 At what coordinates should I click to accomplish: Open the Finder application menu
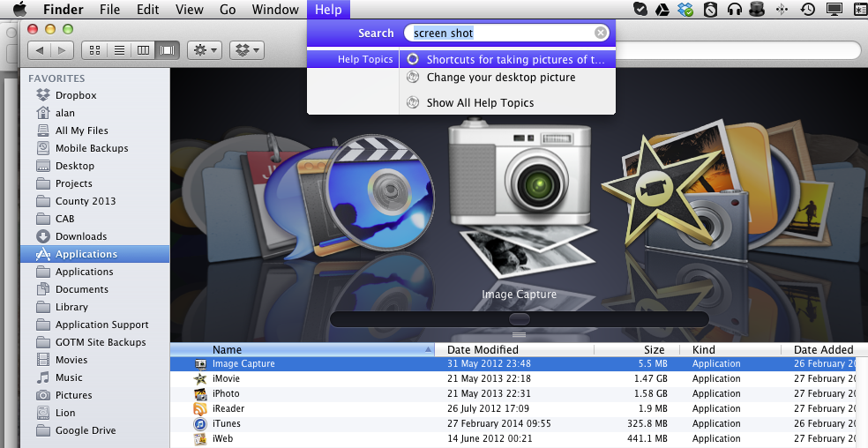tap(64, 10)
